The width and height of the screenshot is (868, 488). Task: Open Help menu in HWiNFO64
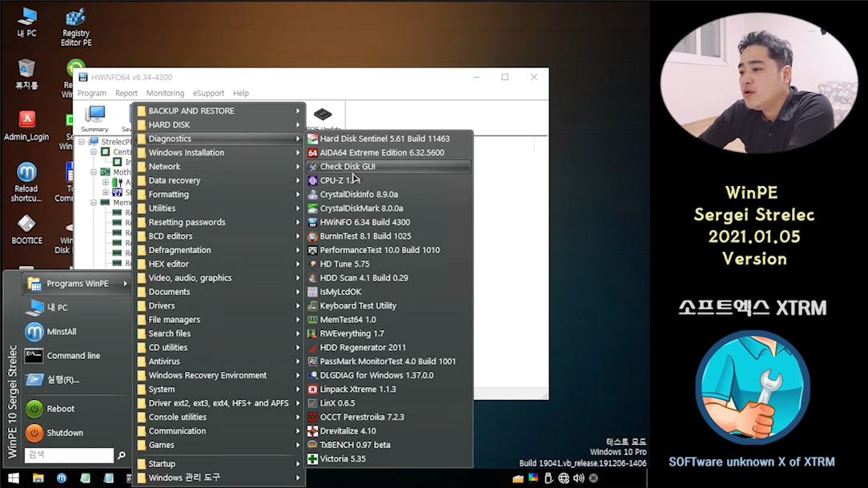[241, 93]
